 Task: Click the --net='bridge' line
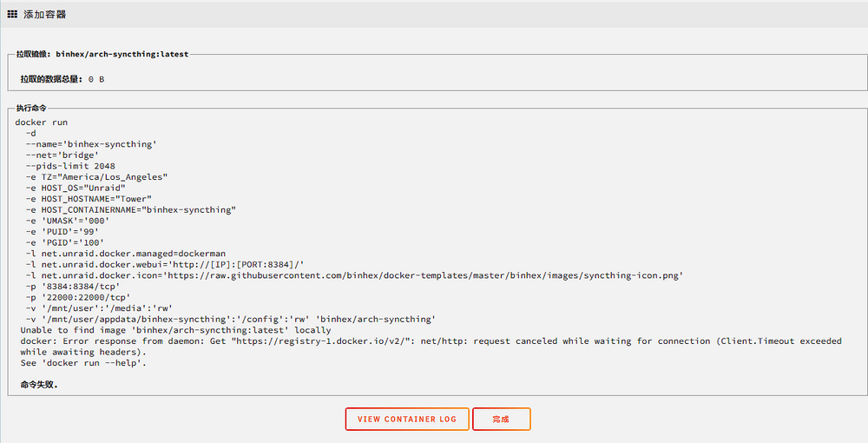[62, 155]
